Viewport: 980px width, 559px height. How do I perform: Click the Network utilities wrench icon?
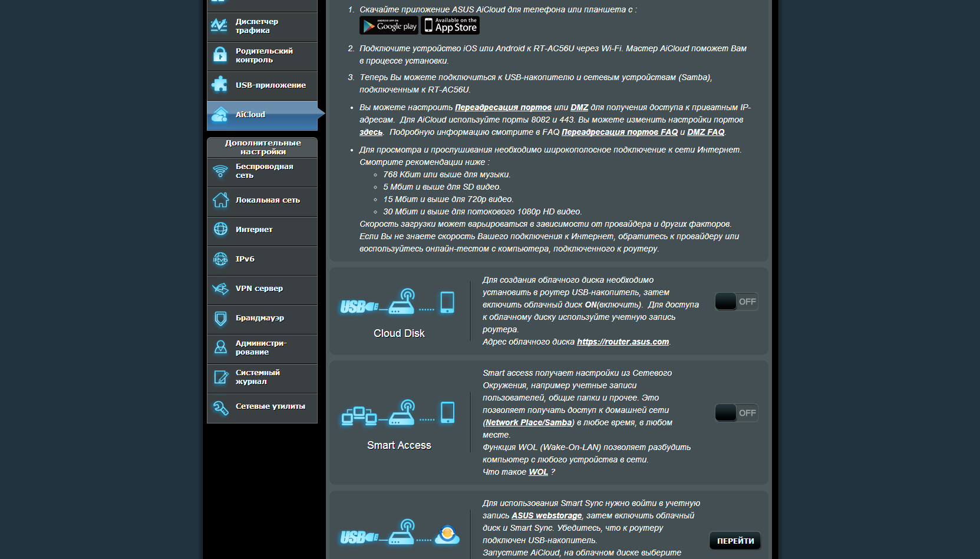pyautogui.click(x=220, y=407)
